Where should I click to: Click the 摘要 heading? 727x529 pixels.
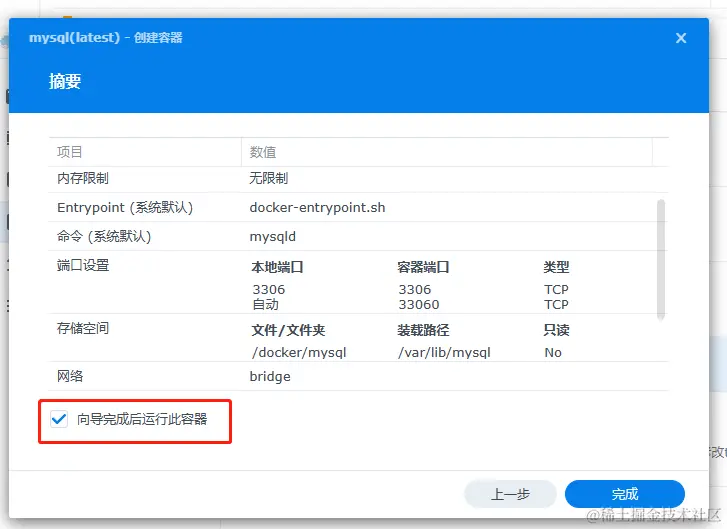65,82
